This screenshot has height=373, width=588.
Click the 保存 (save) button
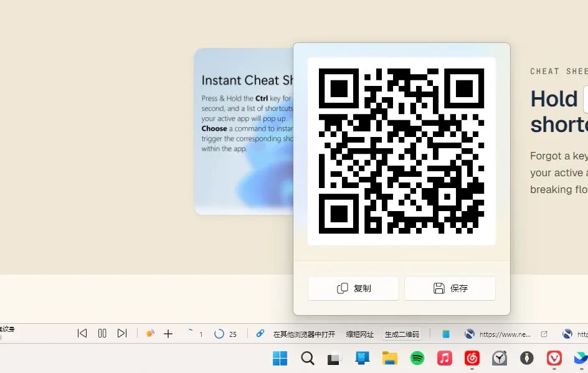tap(450, 288)
